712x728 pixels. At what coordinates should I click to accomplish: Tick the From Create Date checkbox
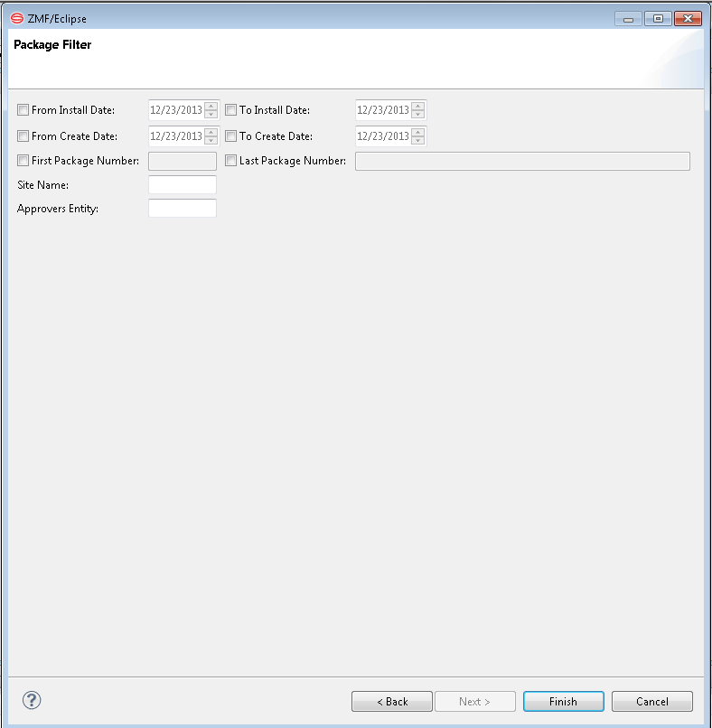pyautogui.click(x=23, y=136)
